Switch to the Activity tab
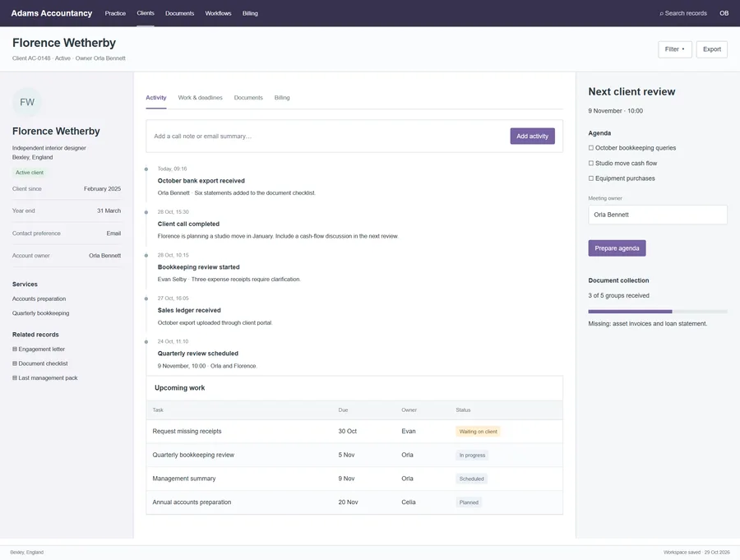The image size is (740, 560). pos(155,98)
